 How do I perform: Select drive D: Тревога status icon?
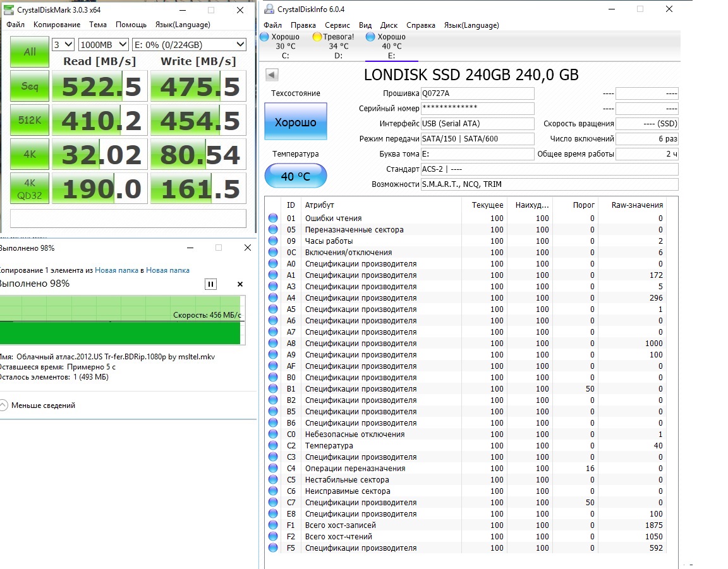coord(317,37)
